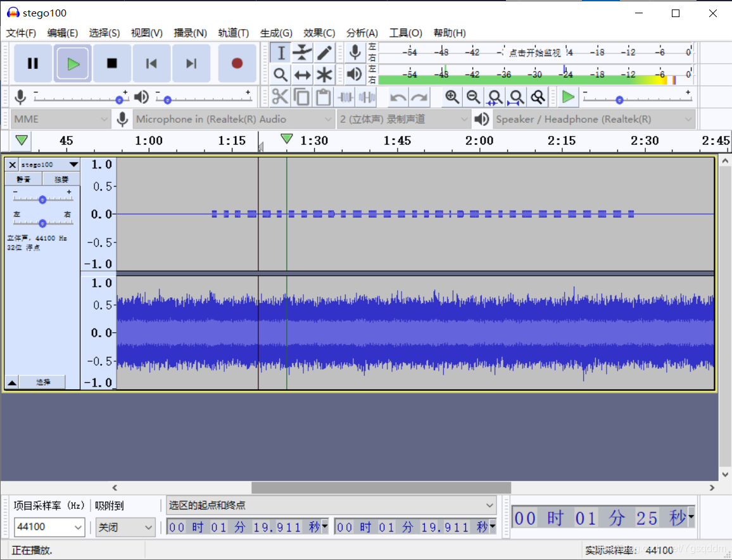Open the Analyze (分析) menu
Image resolution: width=732 pixels, height=560 pixels.
(x=362, y=33)
